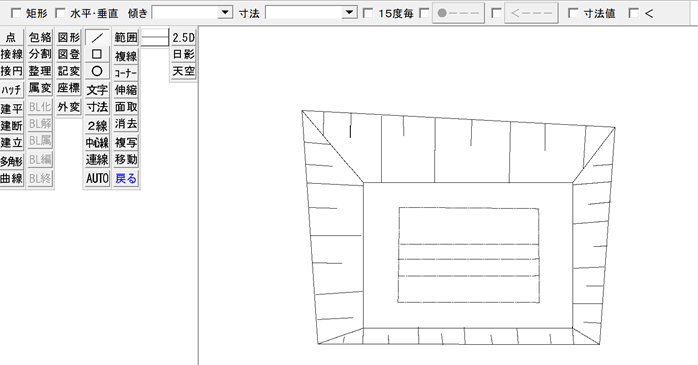
Task: Activate the ハッチ hatch tool
Action: pos(11,90)
